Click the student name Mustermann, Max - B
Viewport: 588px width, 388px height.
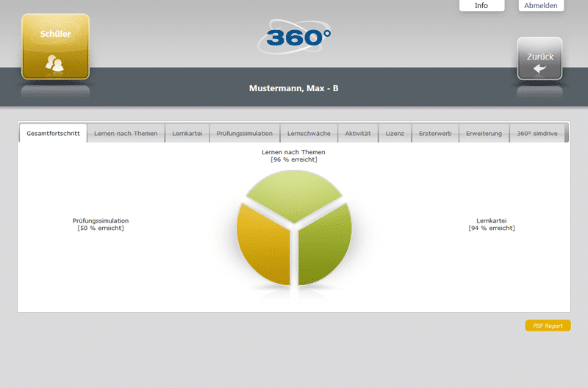294,88
